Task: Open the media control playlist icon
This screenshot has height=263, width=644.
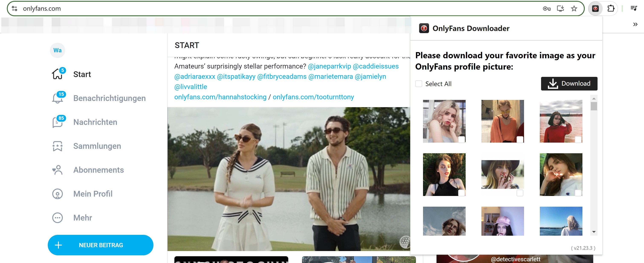Action: tap(634, 9)
